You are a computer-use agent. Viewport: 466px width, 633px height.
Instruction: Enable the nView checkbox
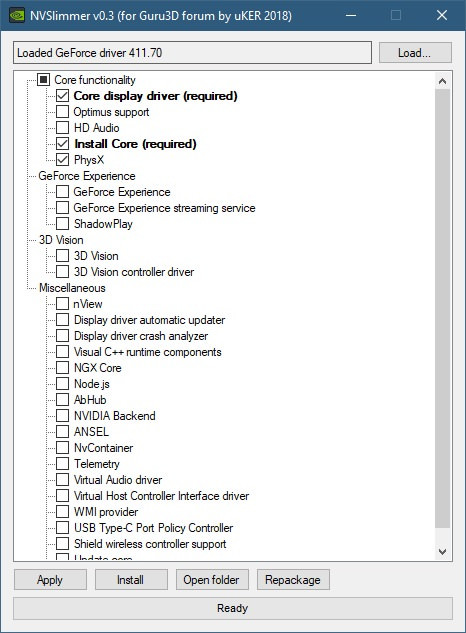click(62, 304)
